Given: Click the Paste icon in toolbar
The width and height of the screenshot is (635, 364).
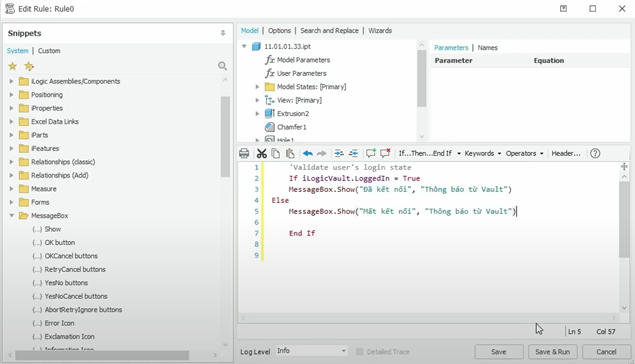Looking at the screenshot, I should point(290,153).
